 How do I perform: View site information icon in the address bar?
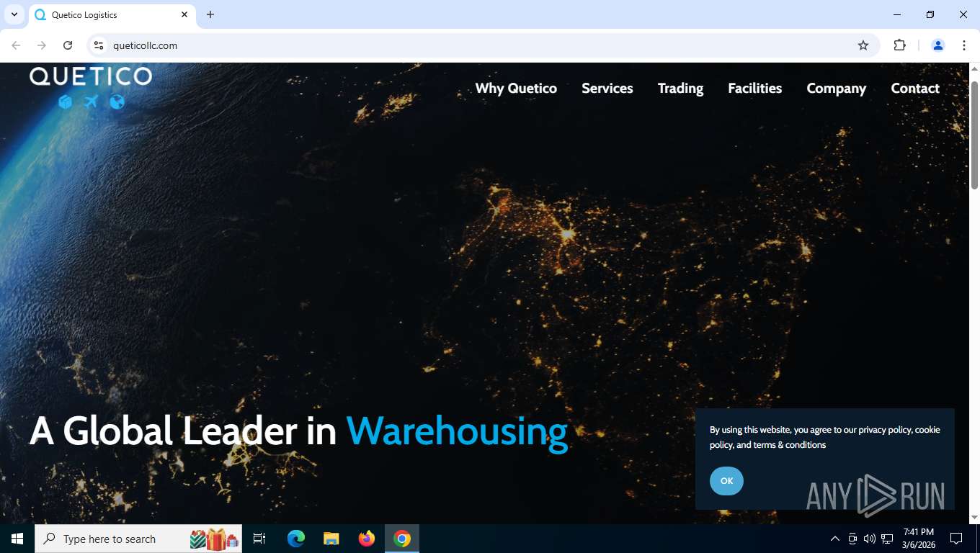99,45
